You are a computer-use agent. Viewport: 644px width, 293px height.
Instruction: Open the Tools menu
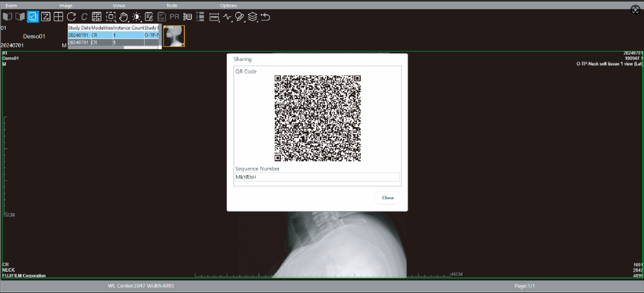[172, 5]
